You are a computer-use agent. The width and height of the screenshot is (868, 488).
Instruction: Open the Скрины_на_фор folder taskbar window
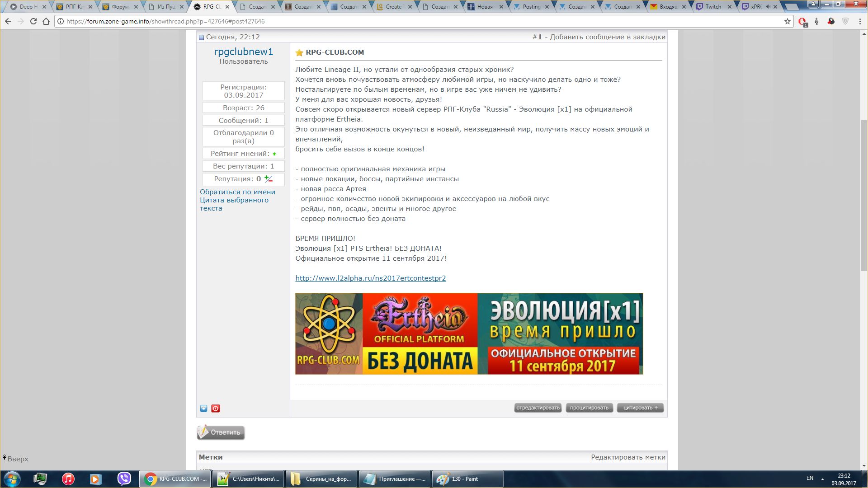click(321, 479)
